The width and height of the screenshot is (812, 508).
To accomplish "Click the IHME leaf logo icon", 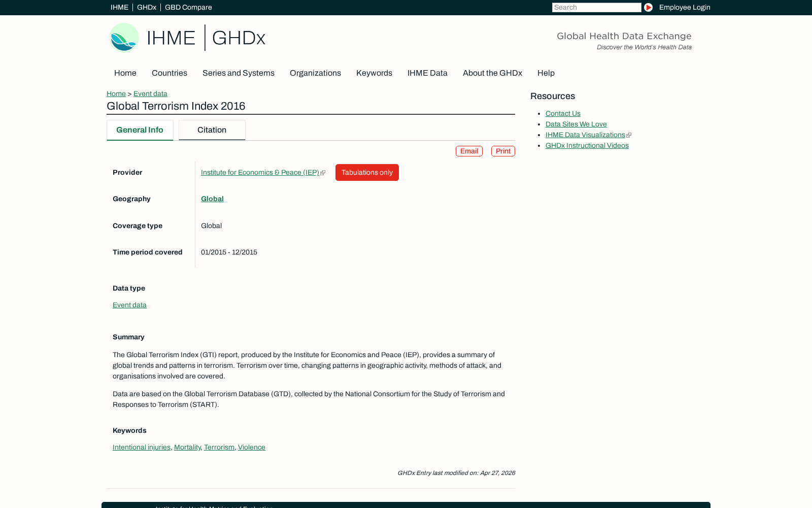I will [124, 38].
